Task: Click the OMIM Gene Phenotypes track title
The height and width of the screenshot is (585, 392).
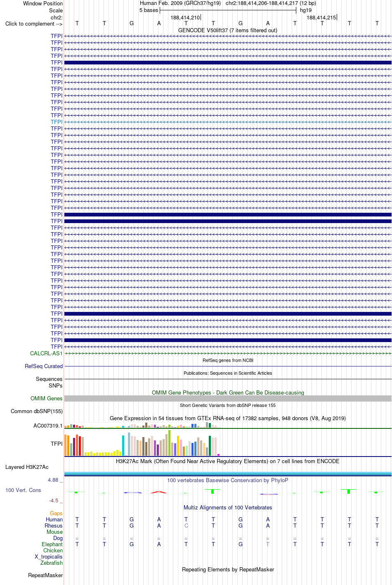Action: coord(228,392)
